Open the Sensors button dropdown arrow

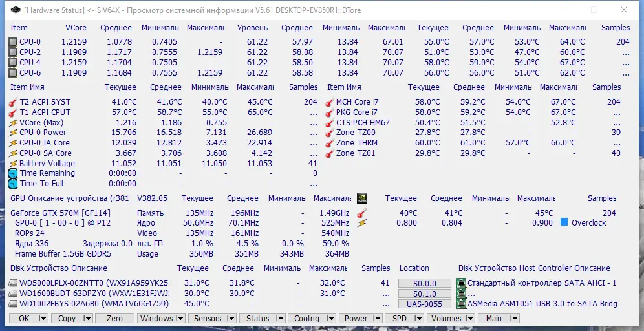pos(231,318)
